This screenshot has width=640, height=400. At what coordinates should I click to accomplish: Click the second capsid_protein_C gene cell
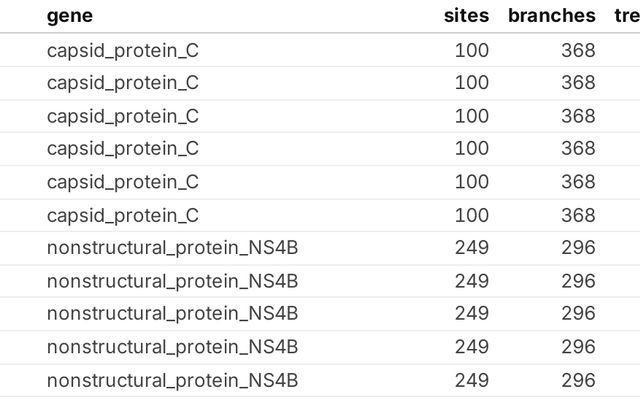coord(123,83)
